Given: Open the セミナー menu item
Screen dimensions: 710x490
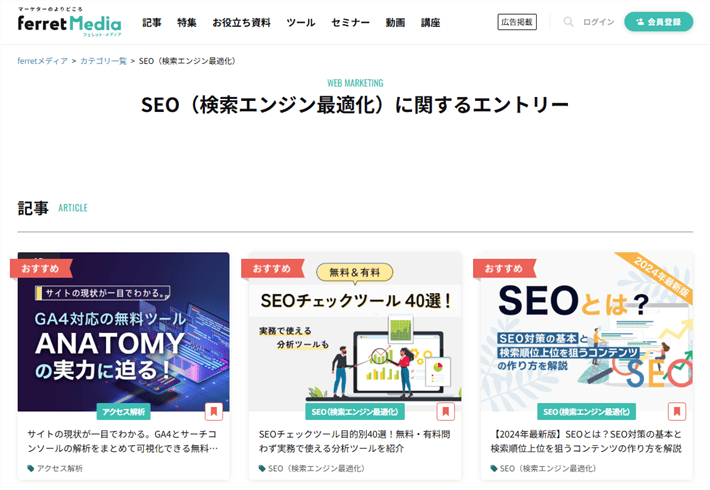Looking at the screenshot, I should point(350,23).
